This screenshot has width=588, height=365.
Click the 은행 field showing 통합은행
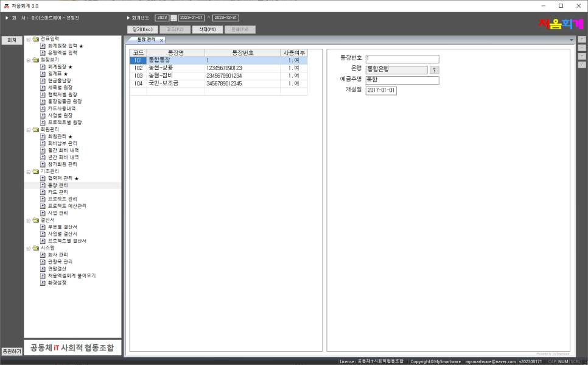396,70
